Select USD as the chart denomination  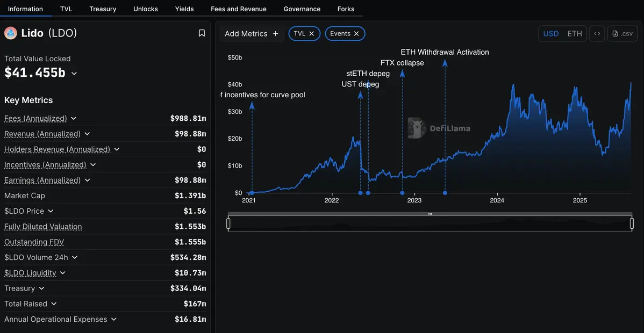pyautogui.click(x=550, y=33)
